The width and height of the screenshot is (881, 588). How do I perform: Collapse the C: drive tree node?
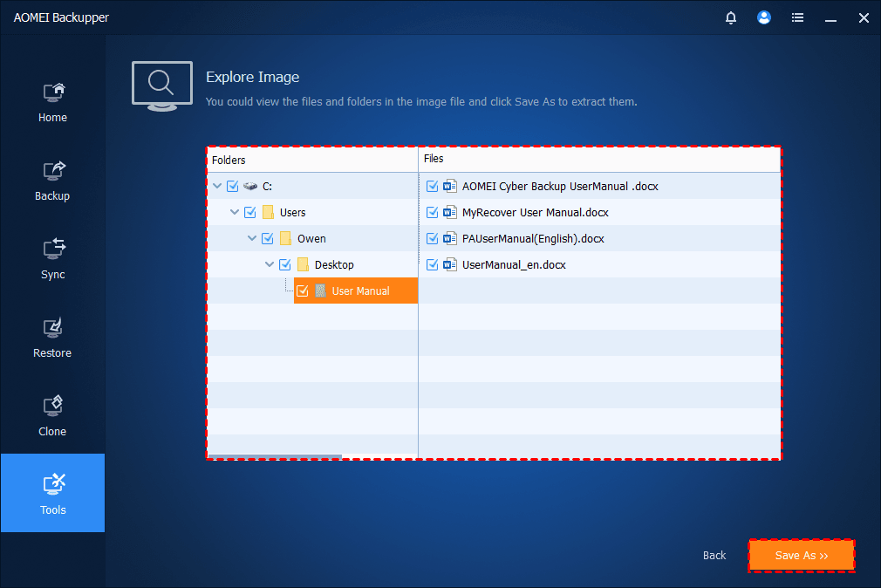217,186
